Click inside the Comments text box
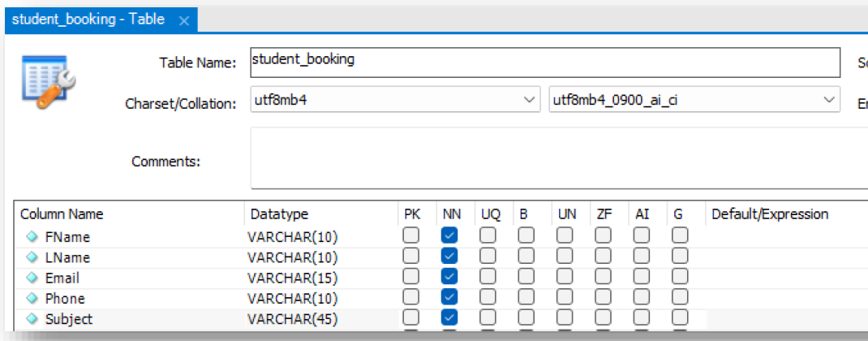Image resolution: width=868 pixels, height=341 pixels. coord(552,158)
